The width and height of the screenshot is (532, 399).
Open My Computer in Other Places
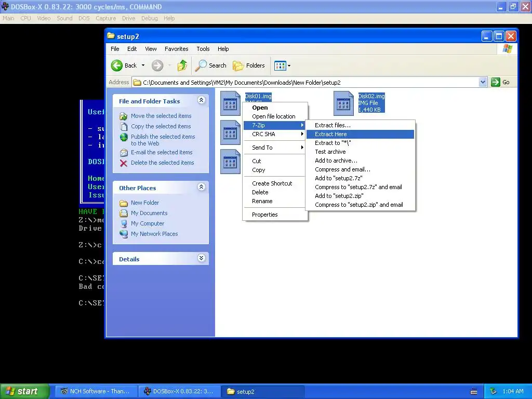point(148,223)
